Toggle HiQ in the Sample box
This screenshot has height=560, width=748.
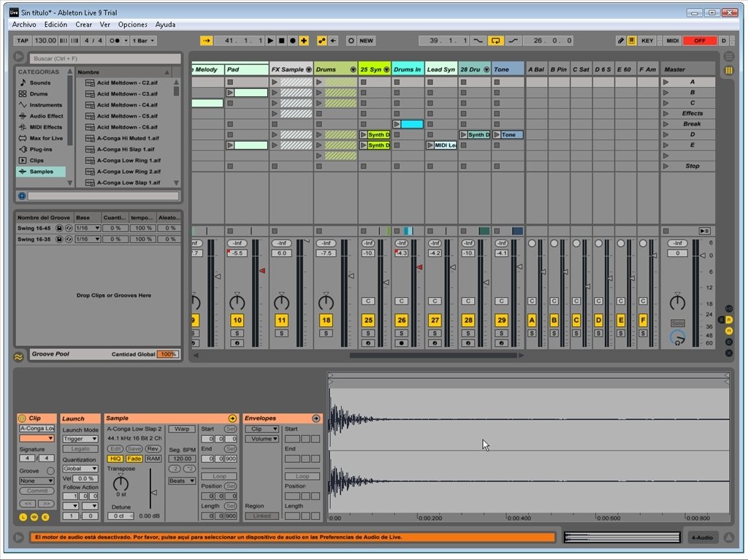pyautogui.click(x=115, y=459)
